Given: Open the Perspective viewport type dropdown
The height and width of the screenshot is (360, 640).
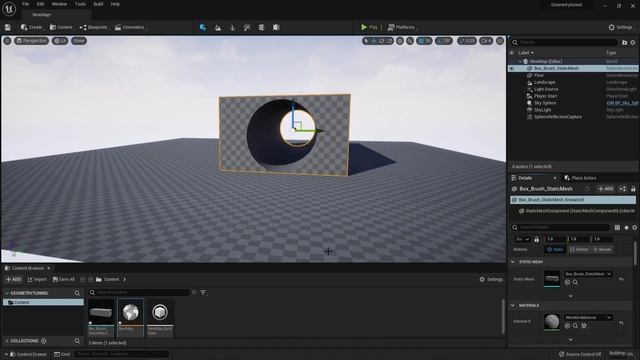Looking at the screenshot, I should point(32,41).
